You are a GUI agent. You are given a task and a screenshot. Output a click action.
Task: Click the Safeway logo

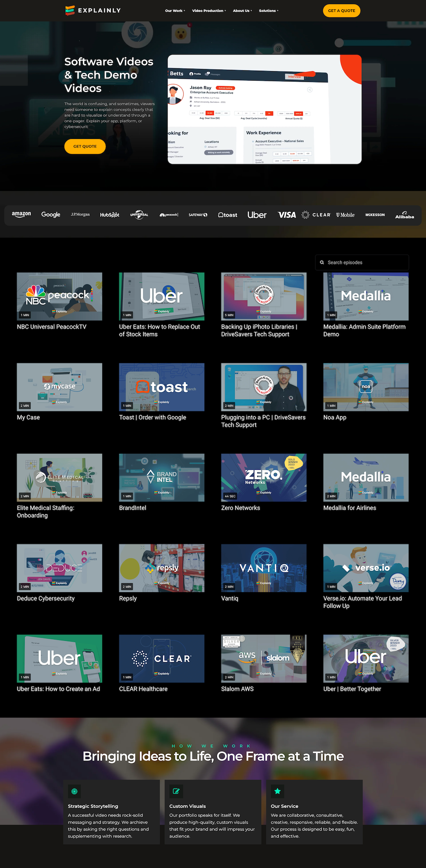[x=198, y=215]
